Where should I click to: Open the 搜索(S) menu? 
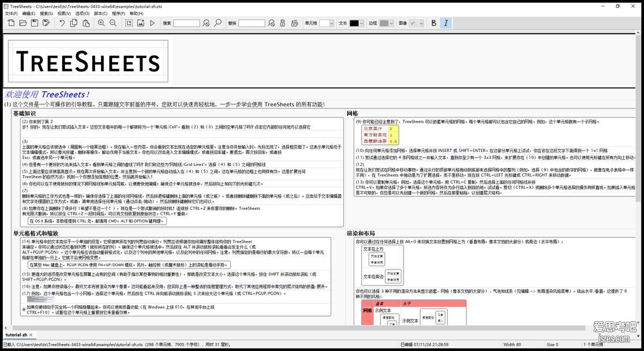click(x=46, y=13)
